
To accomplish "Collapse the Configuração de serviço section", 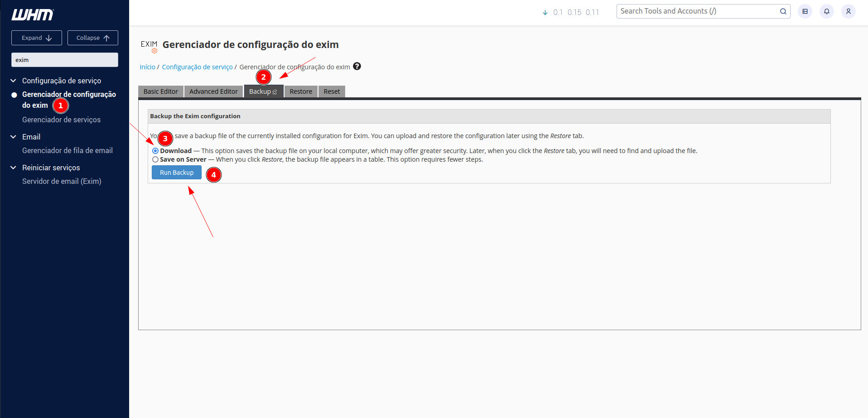I will tap(14, 81).
